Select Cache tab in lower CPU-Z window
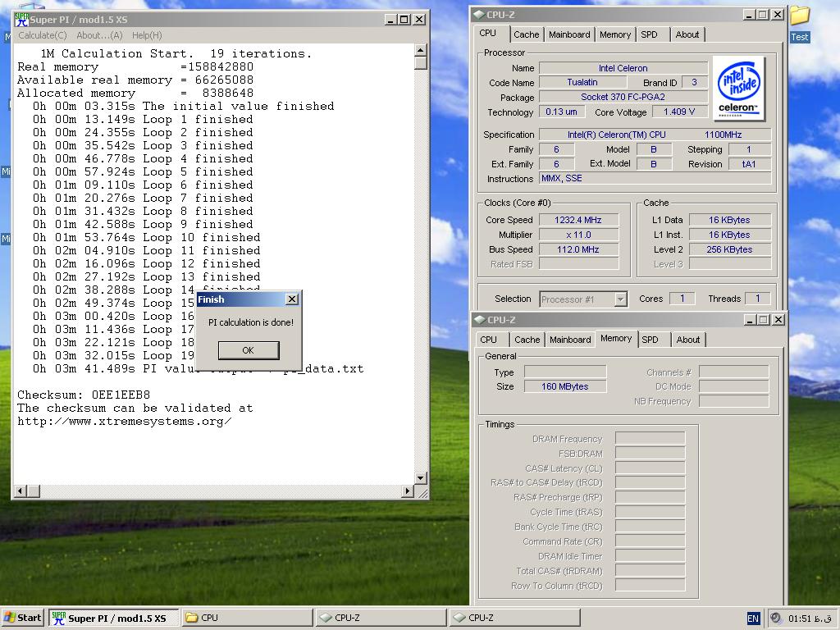The height and width of the screenshot is (630, 840). (527, 340)
